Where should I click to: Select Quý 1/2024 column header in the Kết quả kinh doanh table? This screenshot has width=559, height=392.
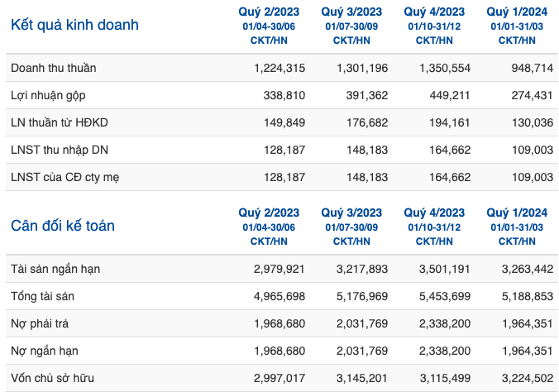point(517,12)
